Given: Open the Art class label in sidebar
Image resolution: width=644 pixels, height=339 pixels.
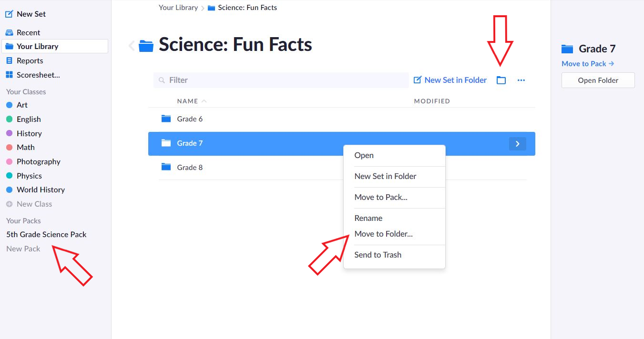Looking at the screenshot, I should pos(22,105).
